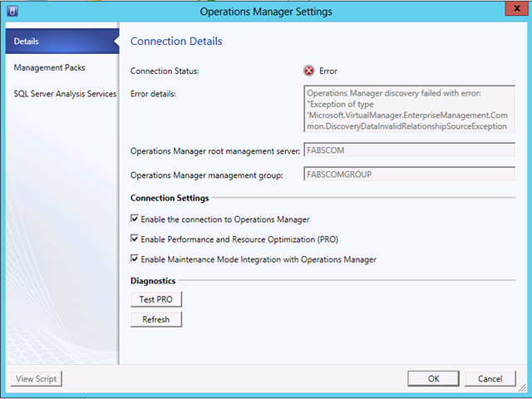Click the root management server field
Screen dimensions: 532x399
(410, 150)
